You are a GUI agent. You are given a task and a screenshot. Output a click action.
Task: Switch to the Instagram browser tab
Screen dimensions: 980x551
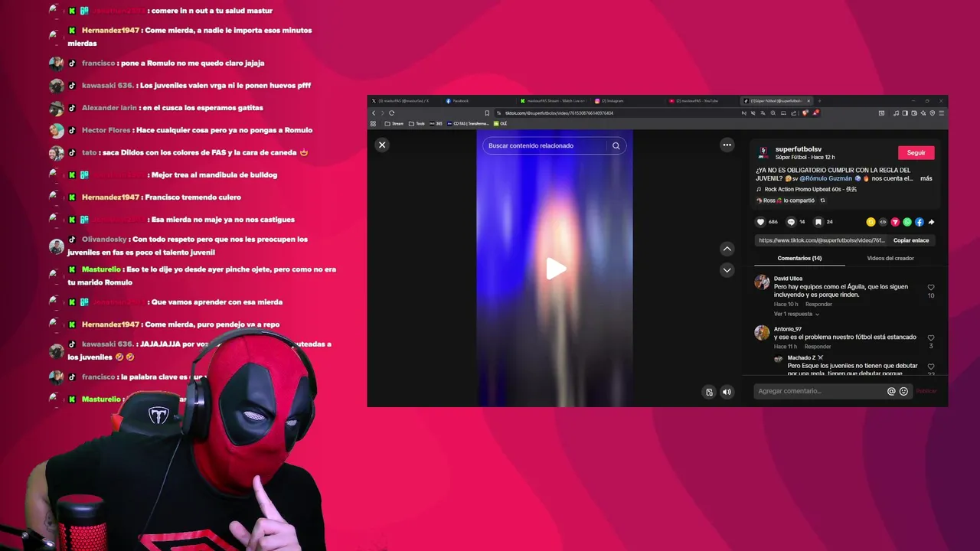point(628,100)
